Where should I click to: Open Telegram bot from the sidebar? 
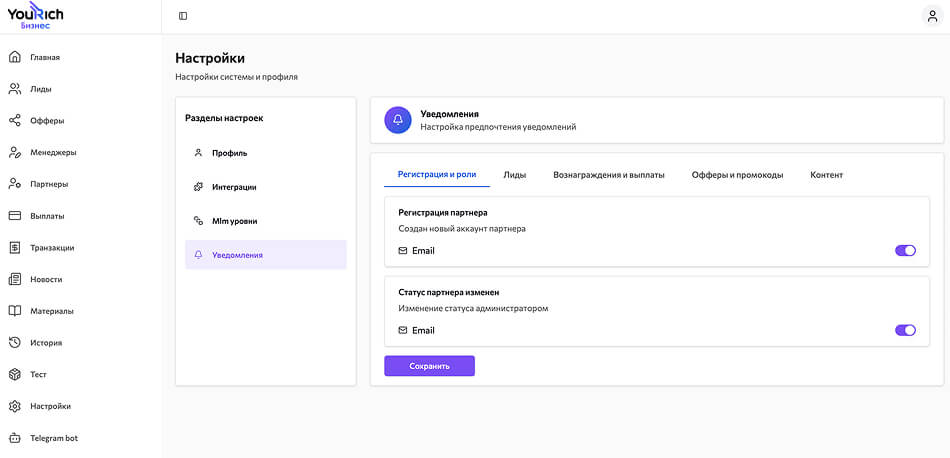tap(54, 437)
